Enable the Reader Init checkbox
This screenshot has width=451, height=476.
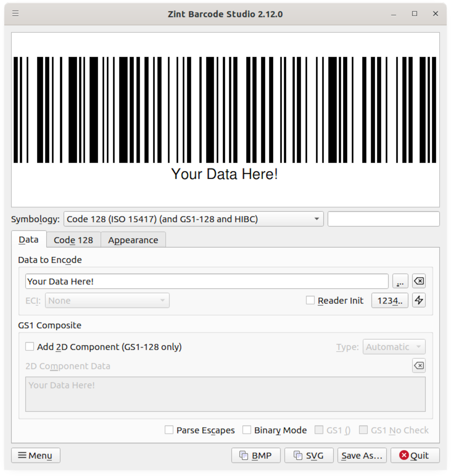click(x=310, y=300)
